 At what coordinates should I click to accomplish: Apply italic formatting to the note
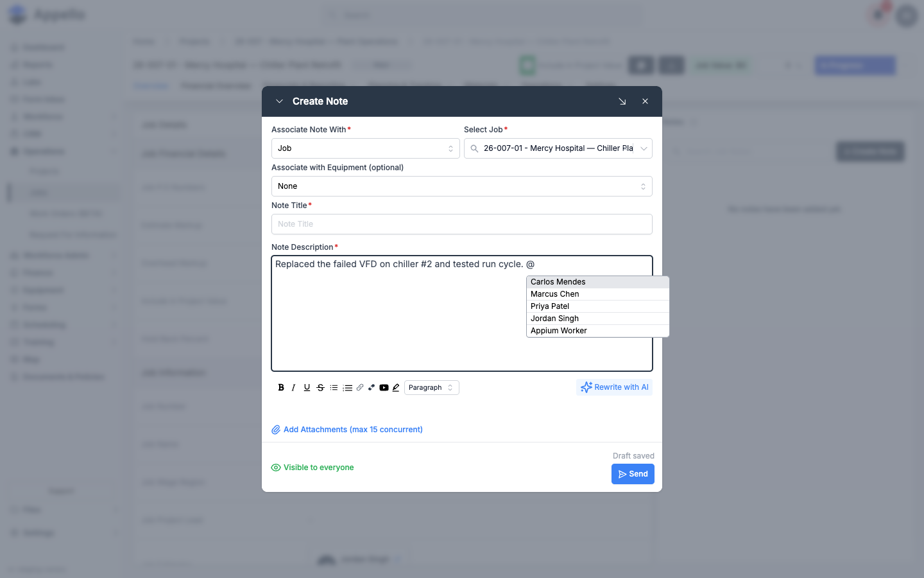pyautogui.click(x=294, y=388)
